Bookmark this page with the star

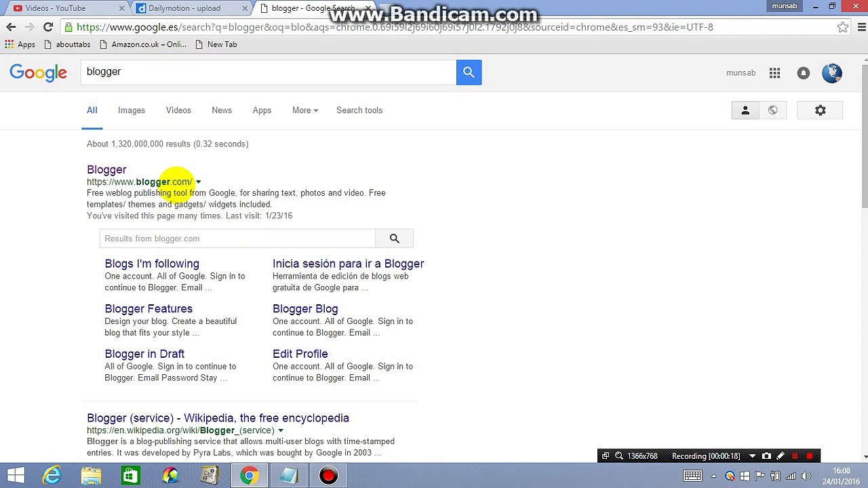point(843,27)
